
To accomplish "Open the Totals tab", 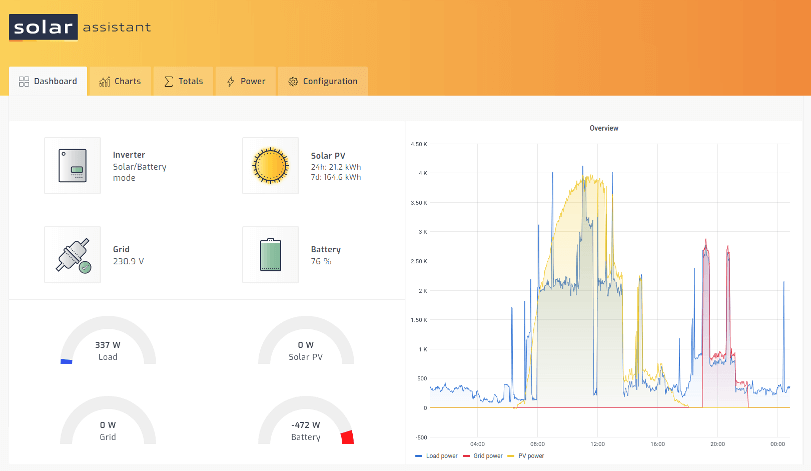I will click(183, 81).
